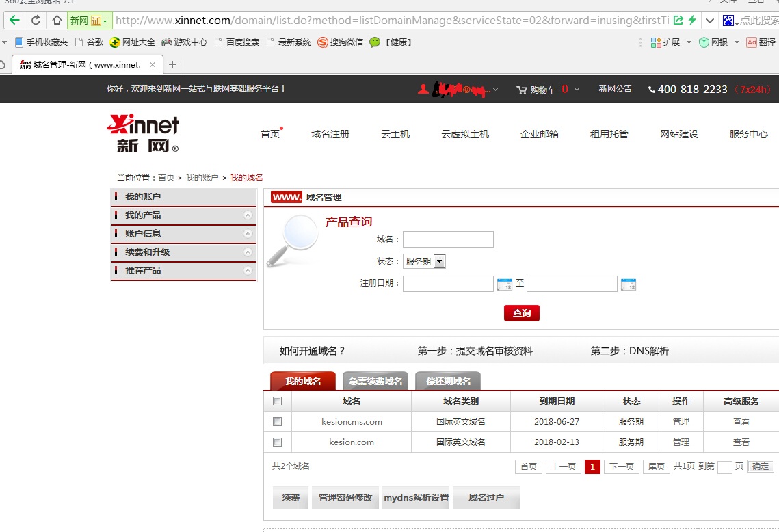Open 网站建设 in main navigation
Viewport: 779px width, 532px height.
679,134
